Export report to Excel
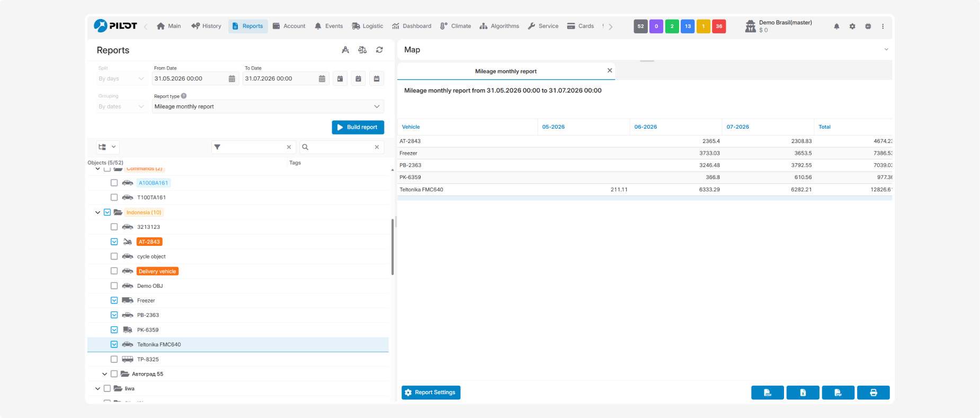This screenshot has height=418, width=980. pyautogui.click(x=803, y=393)
